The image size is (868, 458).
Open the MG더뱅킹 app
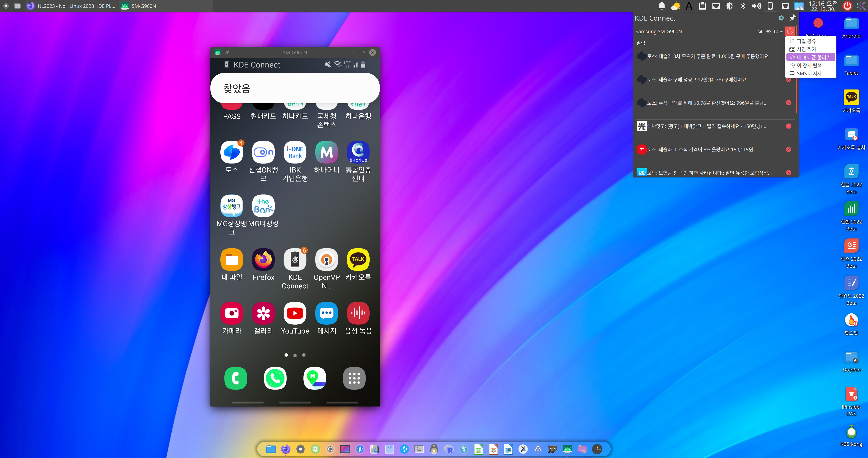coord(263,206)
